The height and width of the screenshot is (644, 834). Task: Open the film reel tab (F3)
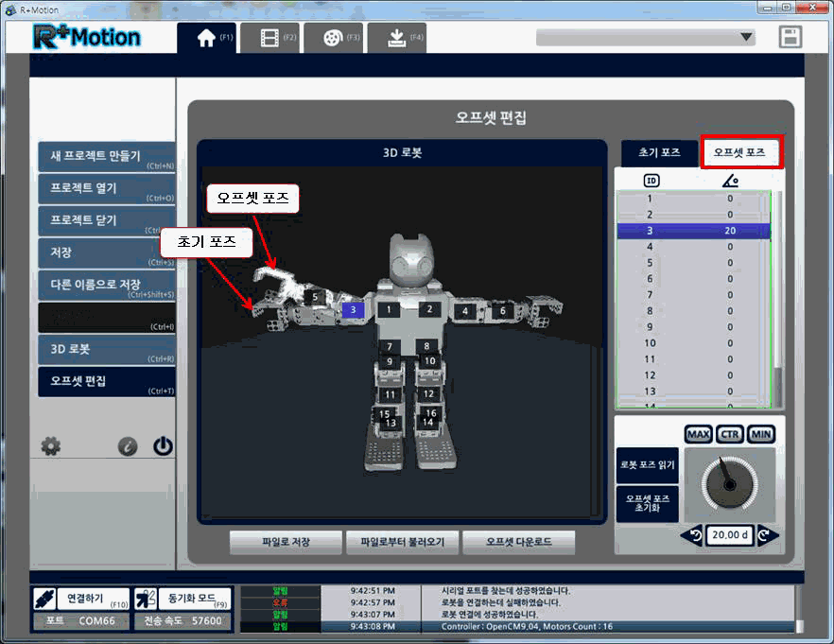333,38
